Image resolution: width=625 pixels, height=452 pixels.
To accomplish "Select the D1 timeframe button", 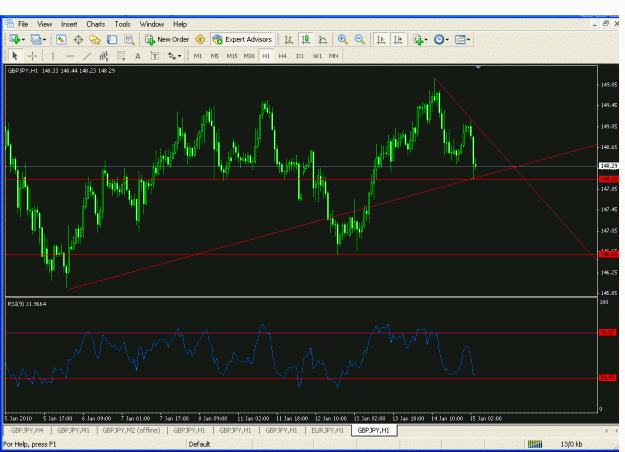I will point(300,56).
